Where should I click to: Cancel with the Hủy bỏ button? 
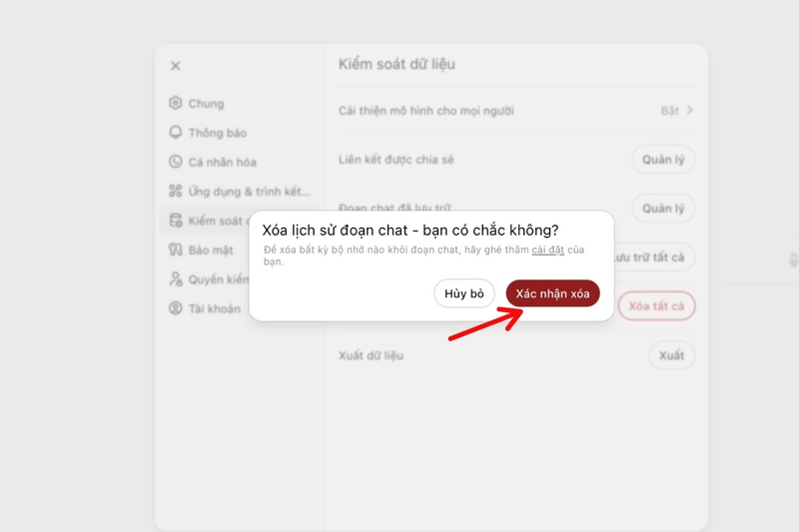(x=463, y=293)
